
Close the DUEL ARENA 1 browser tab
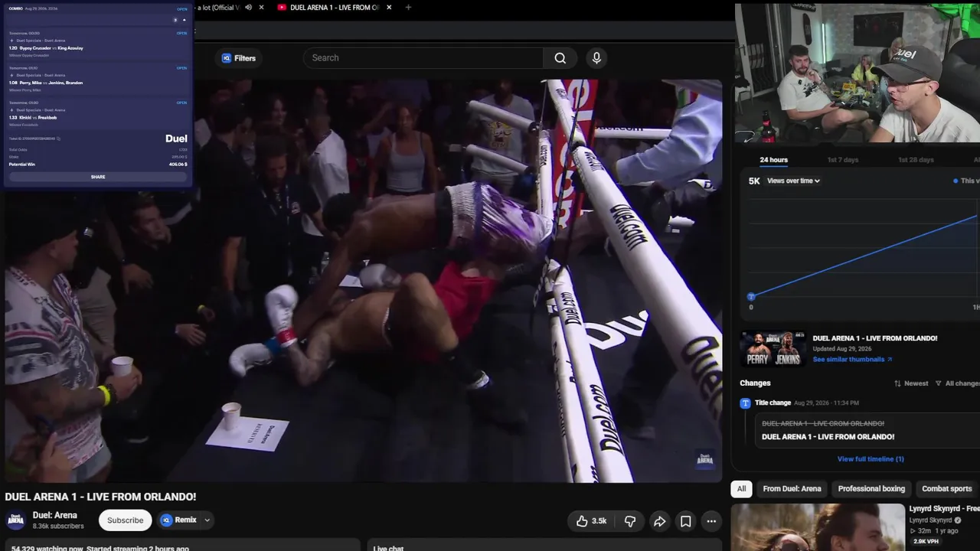coord(389,8)
